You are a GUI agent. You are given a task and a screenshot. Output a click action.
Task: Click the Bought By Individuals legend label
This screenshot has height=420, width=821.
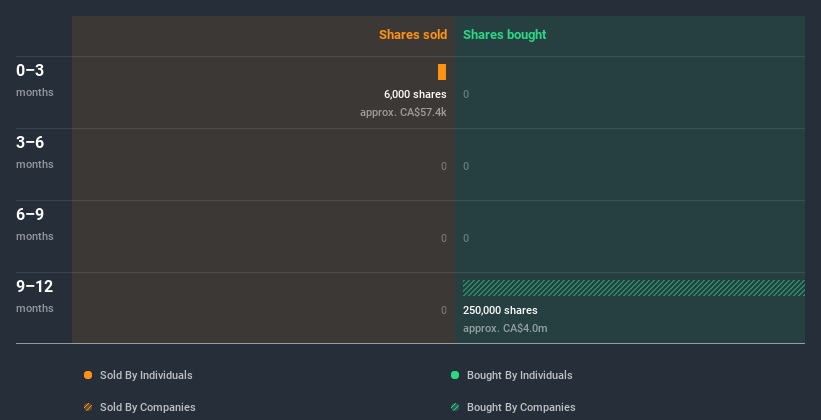[519, 375]
